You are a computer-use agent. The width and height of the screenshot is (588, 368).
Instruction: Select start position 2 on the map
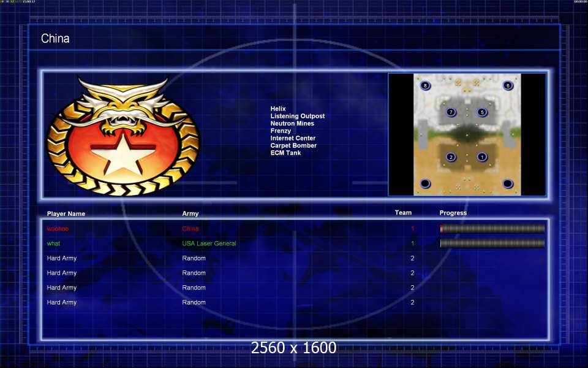tap(451, 157)
